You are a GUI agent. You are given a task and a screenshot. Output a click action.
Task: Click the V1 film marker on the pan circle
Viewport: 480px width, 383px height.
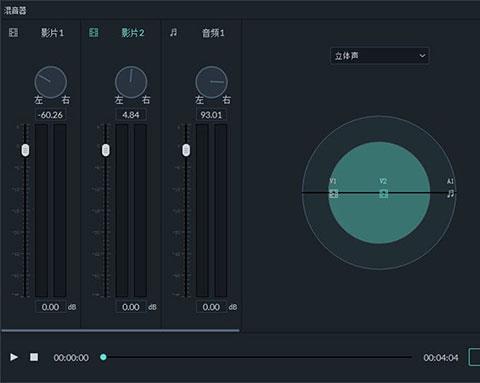pyautogui.click(x=333, y=194)
